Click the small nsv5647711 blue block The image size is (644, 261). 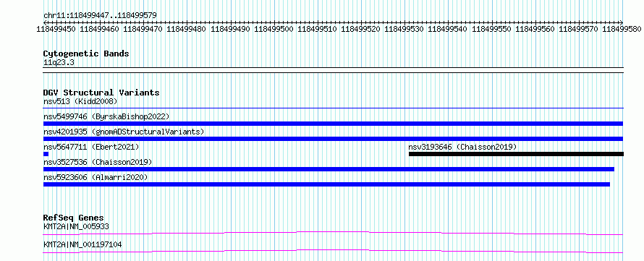point(46,154)
